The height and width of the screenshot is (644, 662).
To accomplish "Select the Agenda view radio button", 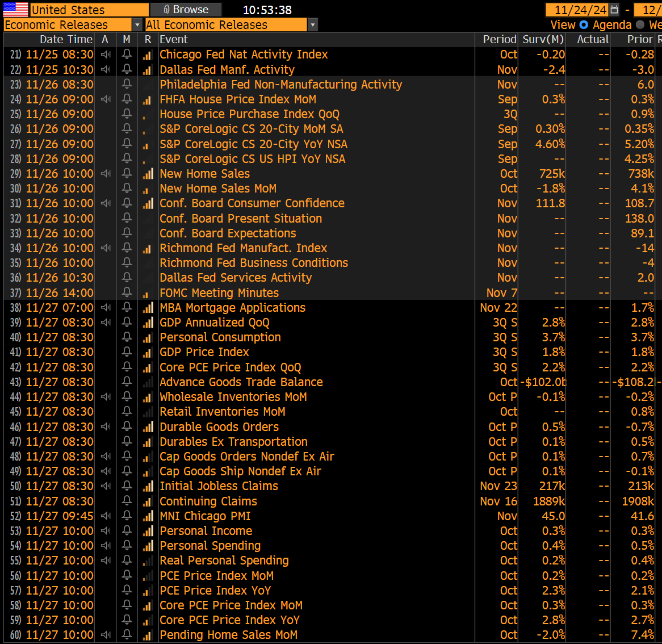I will [x=584, y=25].
